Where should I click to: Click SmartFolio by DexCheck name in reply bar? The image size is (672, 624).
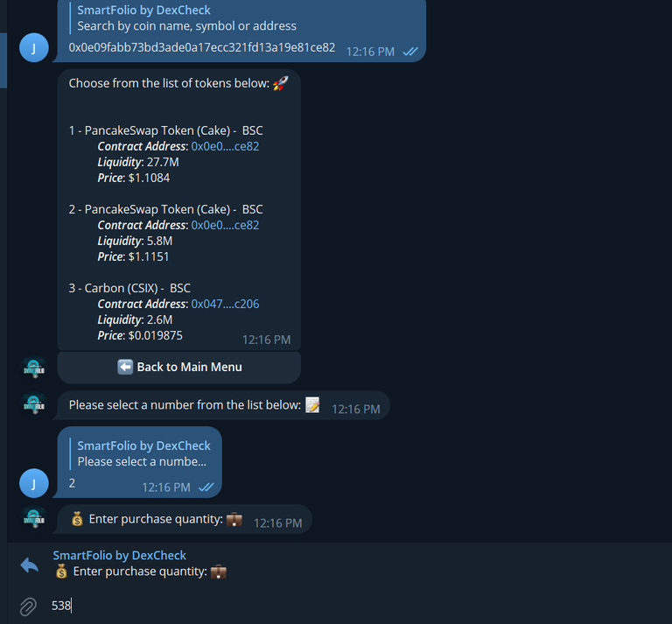pos(120,556)
